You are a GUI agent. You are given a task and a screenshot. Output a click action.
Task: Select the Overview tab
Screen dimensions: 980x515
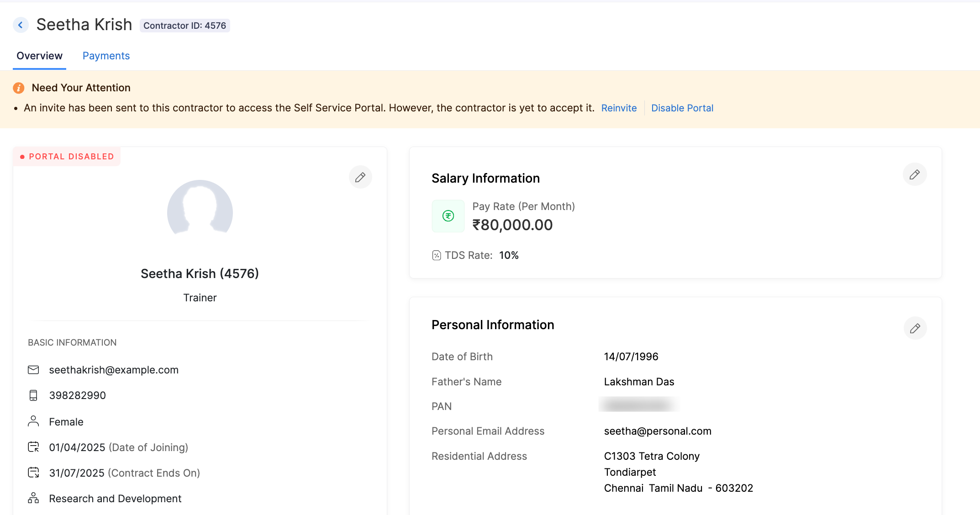tap(39, 56)
